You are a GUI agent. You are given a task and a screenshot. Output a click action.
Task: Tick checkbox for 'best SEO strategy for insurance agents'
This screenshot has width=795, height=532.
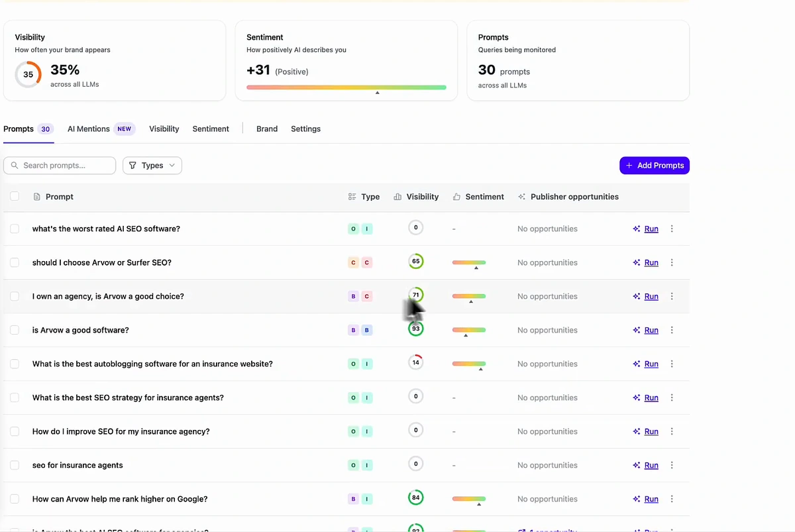click(x=15, y=398)
